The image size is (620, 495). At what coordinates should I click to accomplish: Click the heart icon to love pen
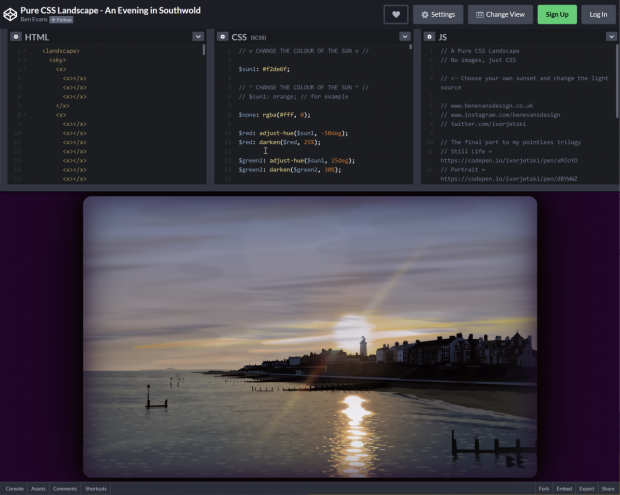395,15
